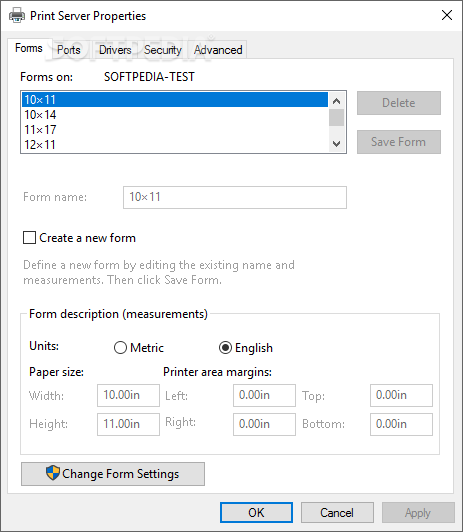Viewport: 463px width, 532px height.
Task: Click the Bottom margin field
Action: (x=401, y=424)
